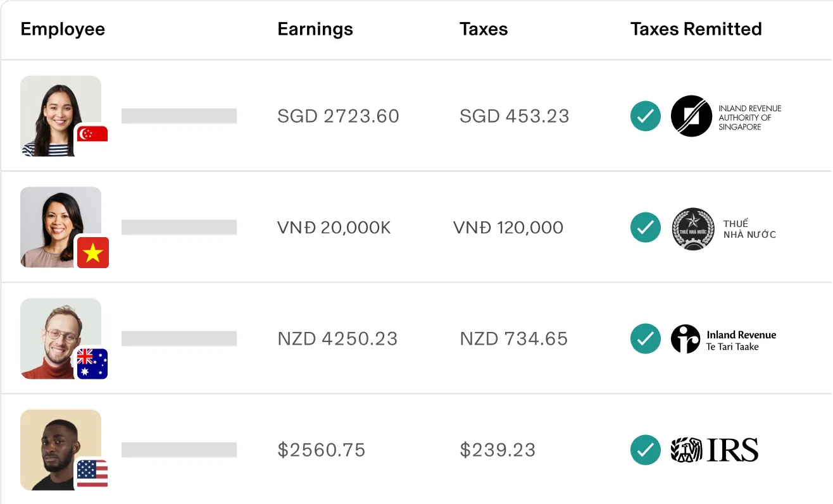The width and height of the screenshot is (833, 504).
Task: Click the IRS logo
Action: pos(715,450)
